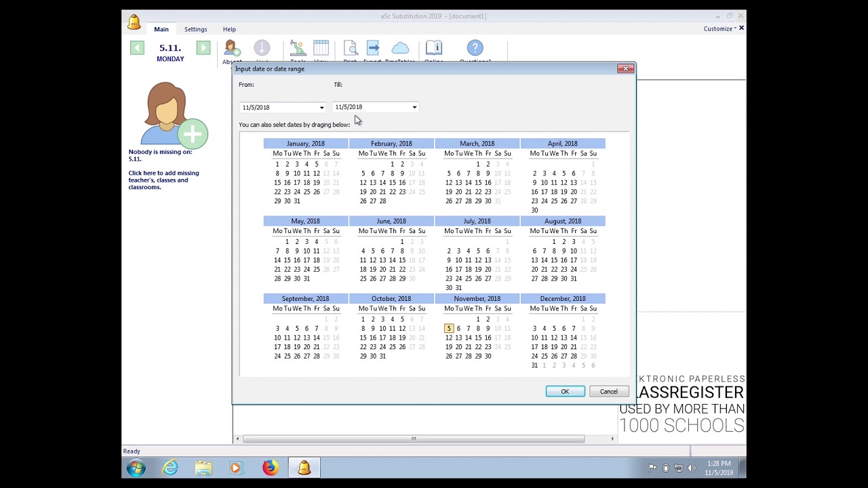Close the Input date or date range dialog
This screenshot has width=868, height=488.
pos(625,68)
